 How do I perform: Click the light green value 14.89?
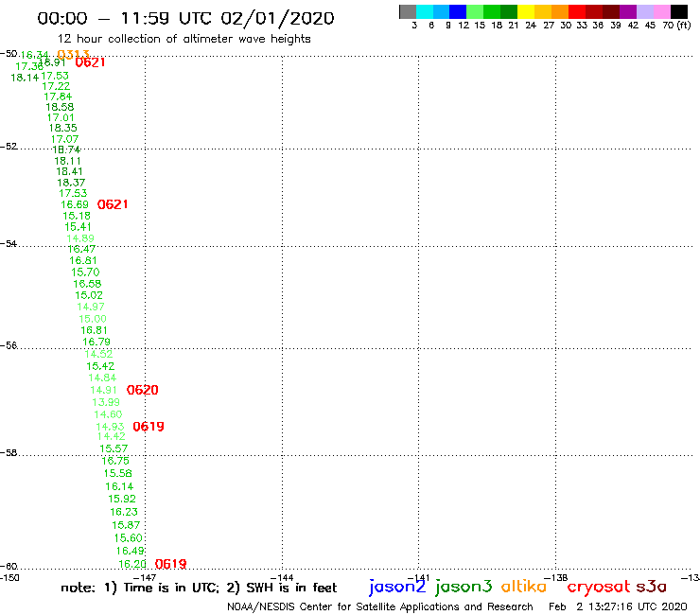pyautogui.click(x=80, y=238)
